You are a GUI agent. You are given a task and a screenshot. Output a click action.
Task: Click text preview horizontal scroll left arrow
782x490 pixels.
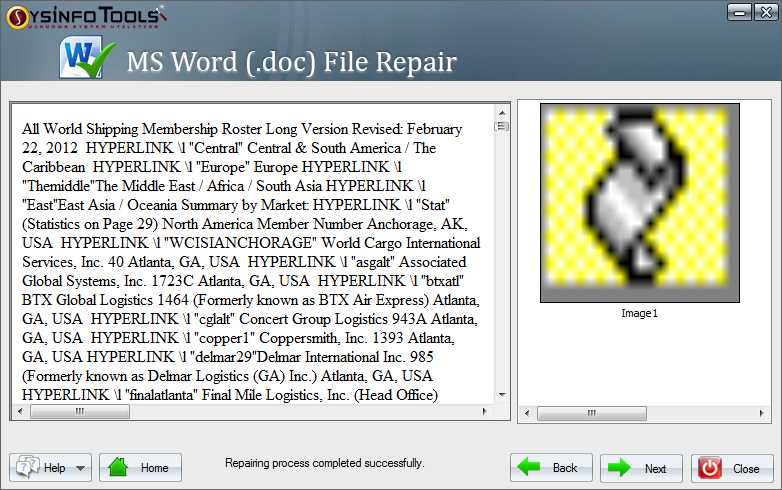click(x=20, y=412)
